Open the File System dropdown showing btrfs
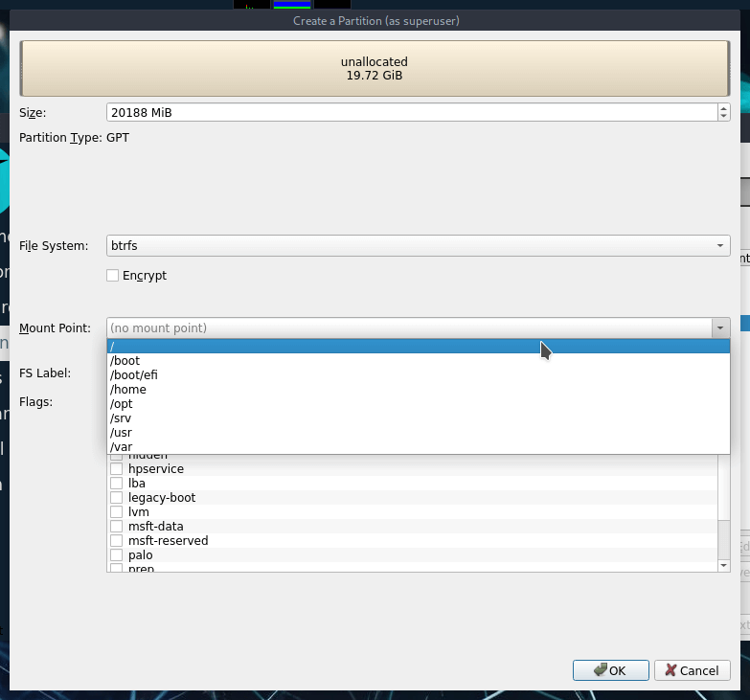 [418, 246]
